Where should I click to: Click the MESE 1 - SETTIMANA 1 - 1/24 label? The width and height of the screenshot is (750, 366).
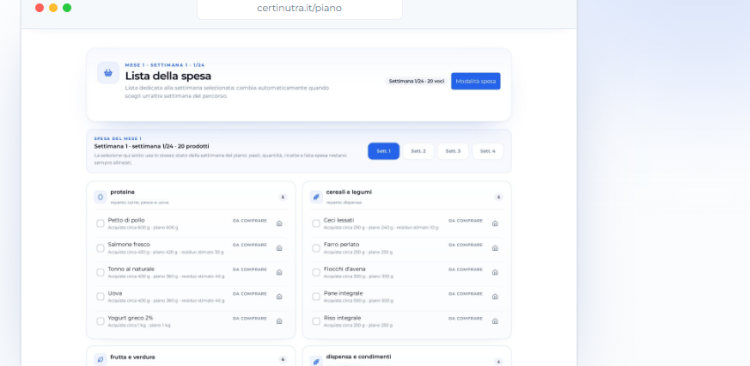point(165,65)
